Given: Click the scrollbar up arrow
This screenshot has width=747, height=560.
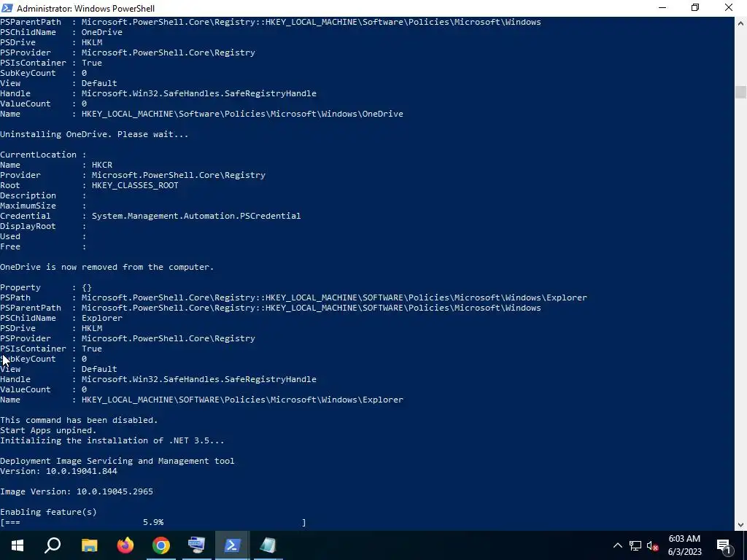Looking at the screenshot, I should pos(740,23).
